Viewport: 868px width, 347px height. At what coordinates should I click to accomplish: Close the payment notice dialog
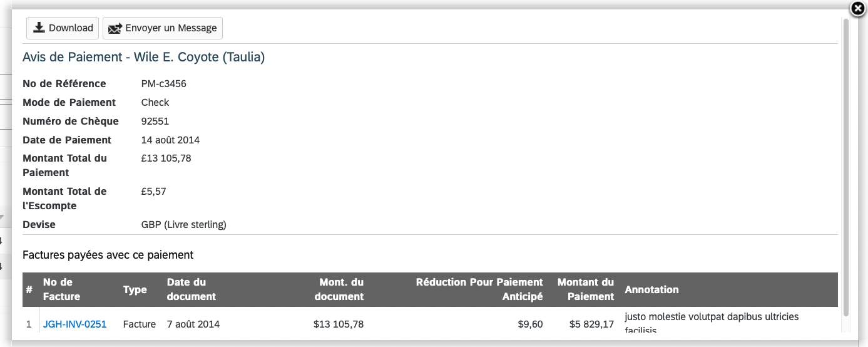(858, 8)
